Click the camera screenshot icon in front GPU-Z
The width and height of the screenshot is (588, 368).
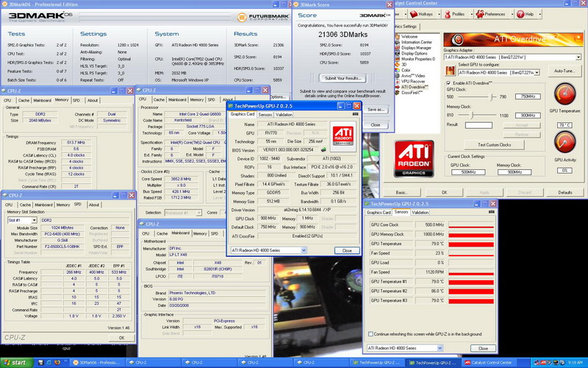click(x=355, y=114)
